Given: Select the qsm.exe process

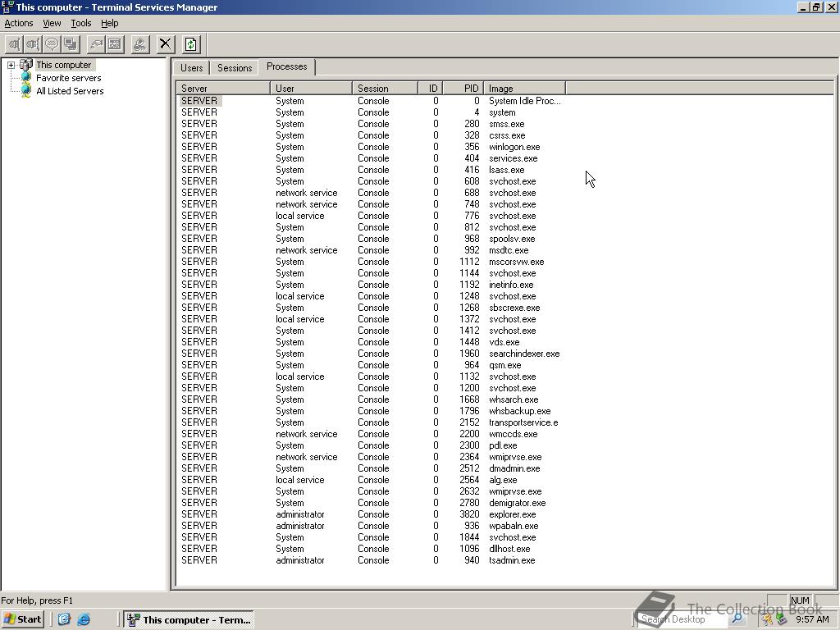Looking at the screenshot, I should point(372,365).
